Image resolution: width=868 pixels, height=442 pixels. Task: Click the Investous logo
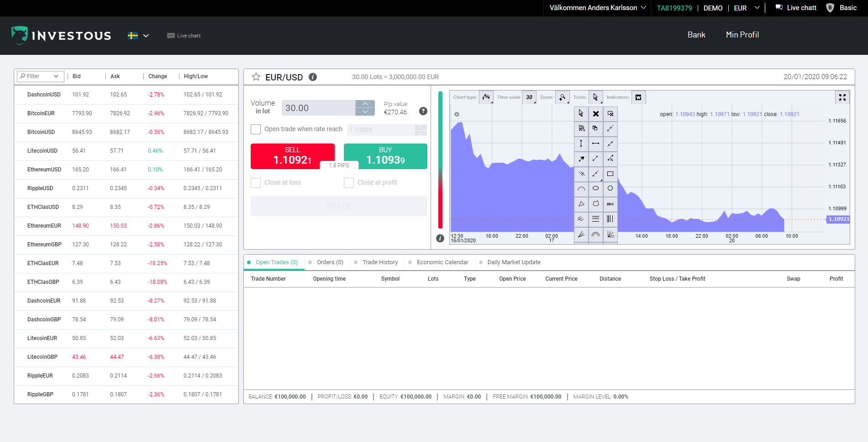[61, 36]
